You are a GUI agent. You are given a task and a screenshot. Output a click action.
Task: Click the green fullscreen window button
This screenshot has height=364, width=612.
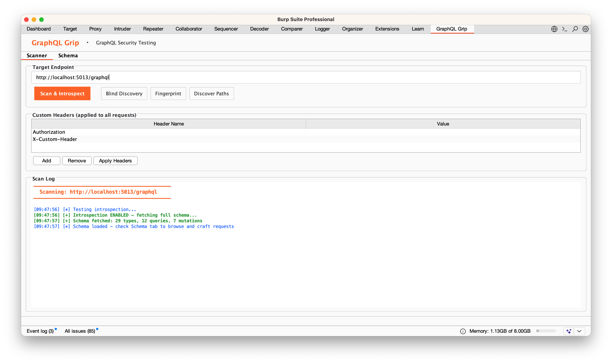[x=41, y=19]
